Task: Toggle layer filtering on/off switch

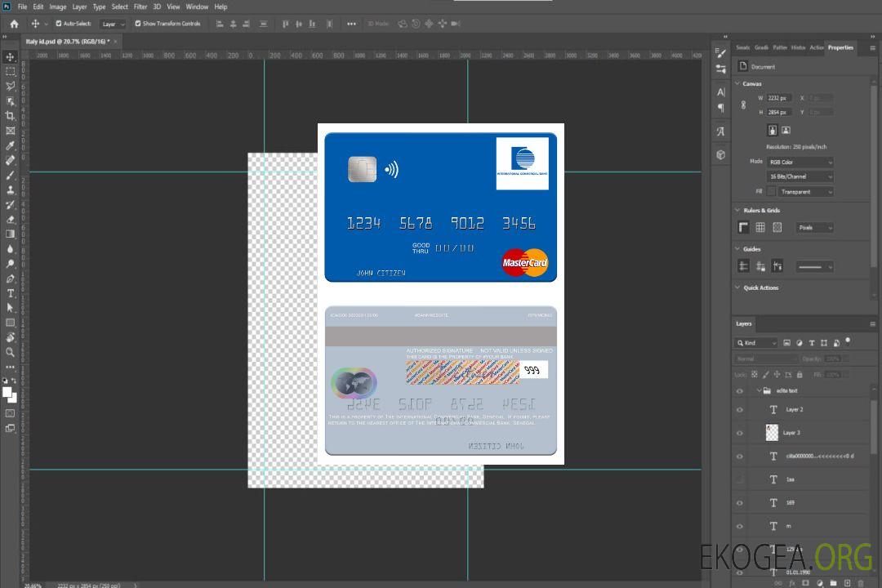Action: point(848,341)
